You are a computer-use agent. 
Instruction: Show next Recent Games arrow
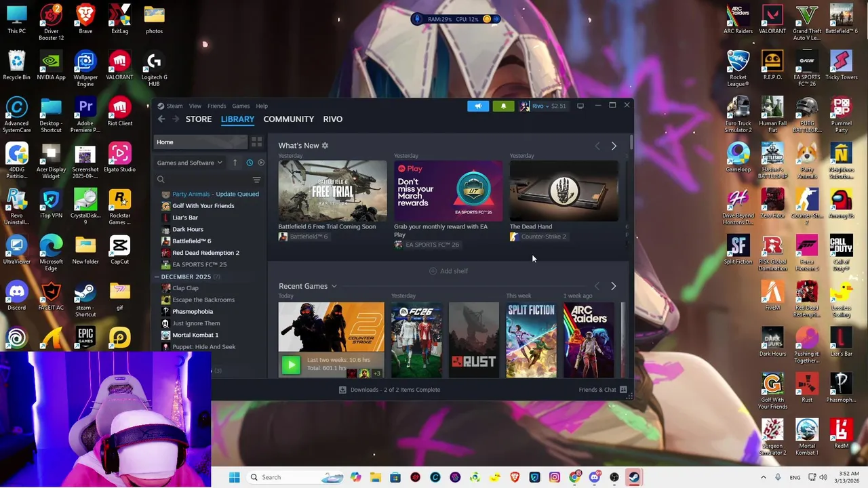(x=613, y=286)
